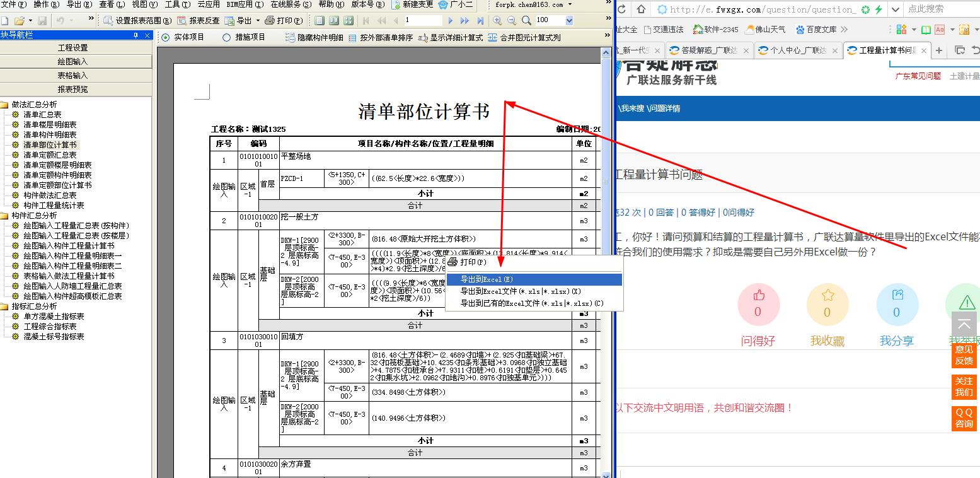The height and width of the screenshot is (478, 980).
Task: Select 清单汇总表 report in tree
Action: pos(42,115)
